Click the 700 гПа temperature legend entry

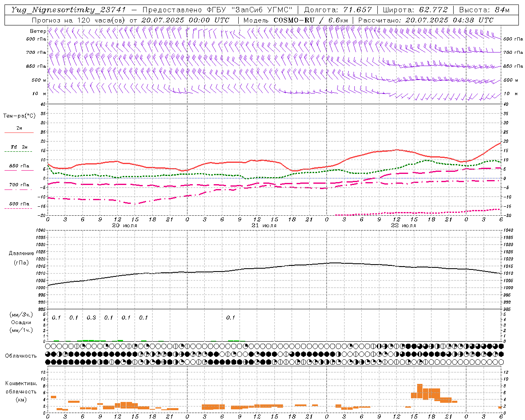point(19,185)
